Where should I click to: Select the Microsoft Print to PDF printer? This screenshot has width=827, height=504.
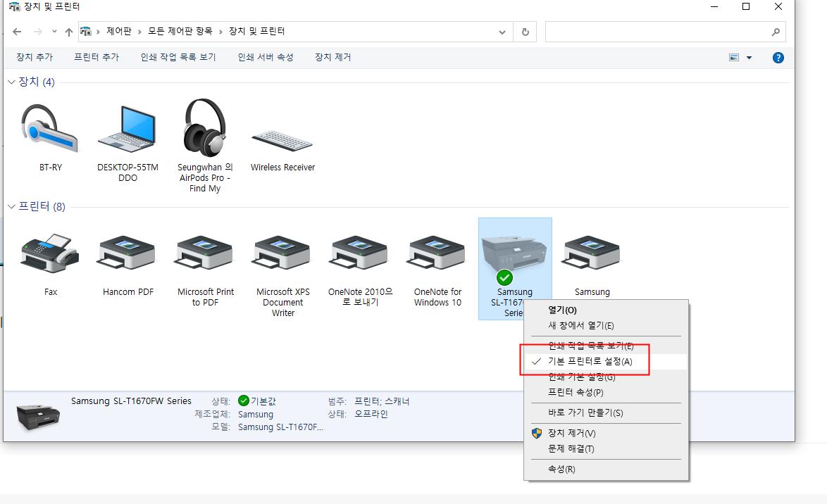click(205, 253)
